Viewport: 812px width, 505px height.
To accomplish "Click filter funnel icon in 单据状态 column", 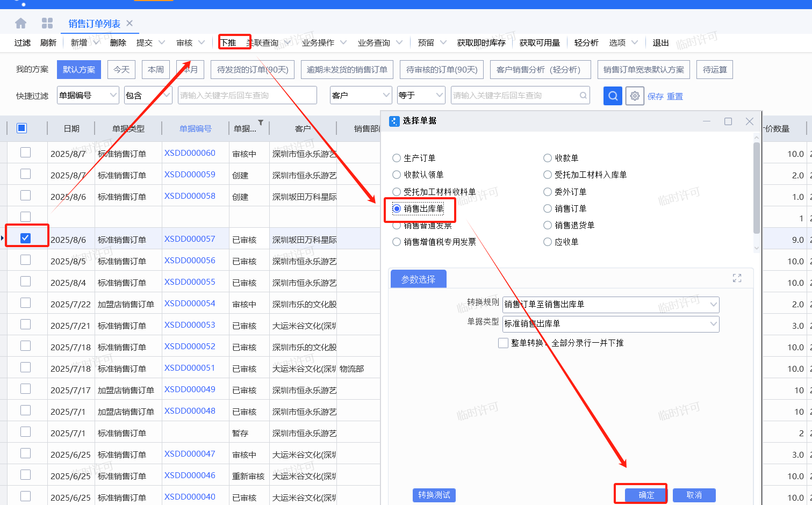I will tap(261, 123).
